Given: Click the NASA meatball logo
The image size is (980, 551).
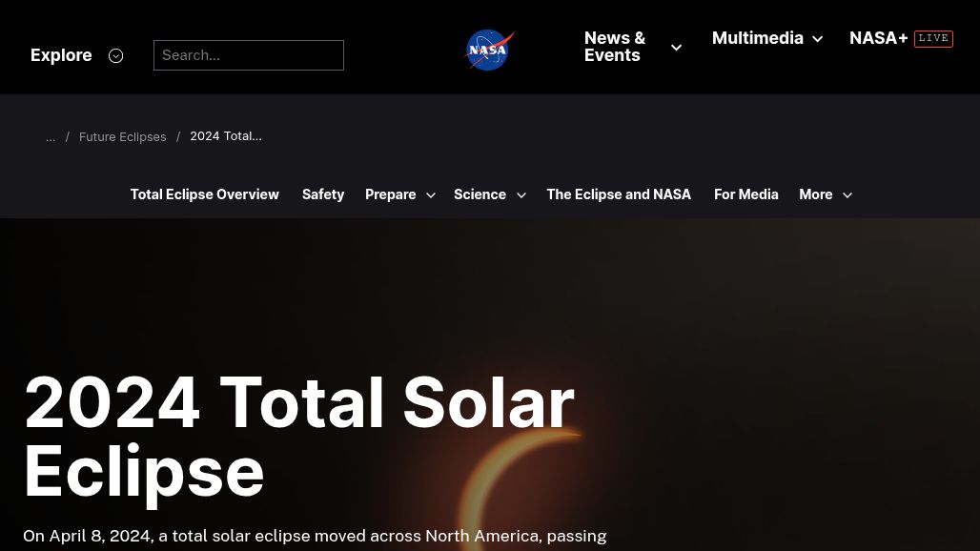Looking at the screenshot, I should tap(489, 50).
